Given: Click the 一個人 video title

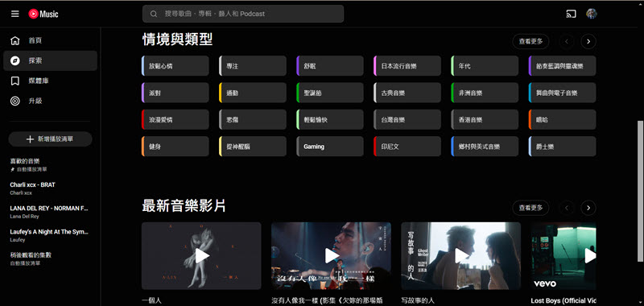Looking at the screenshot, I should [151, 300].
